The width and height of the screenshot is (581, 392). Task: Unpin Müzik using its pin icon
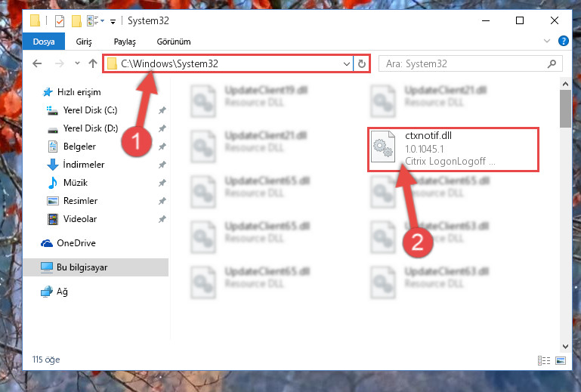(162, 183)
